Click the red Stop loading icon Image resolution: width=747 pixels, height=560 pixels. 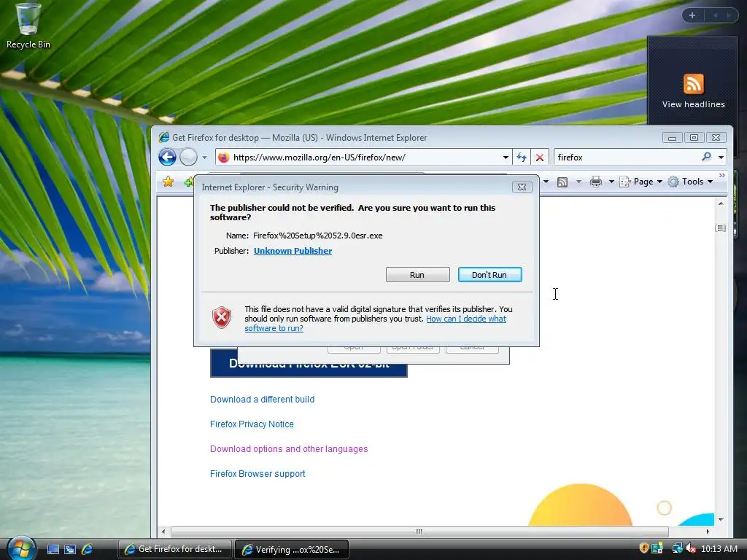pos(540,157)
